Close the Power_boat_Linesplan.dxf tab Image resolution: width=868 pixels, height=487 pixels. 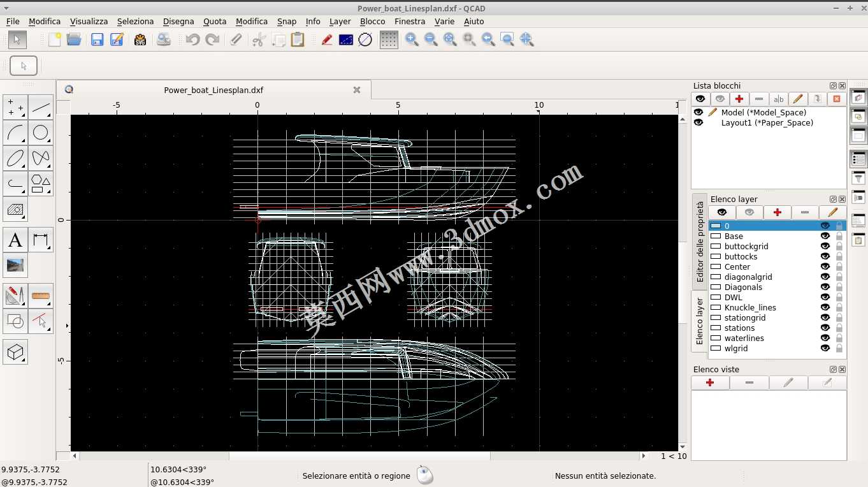357,90
